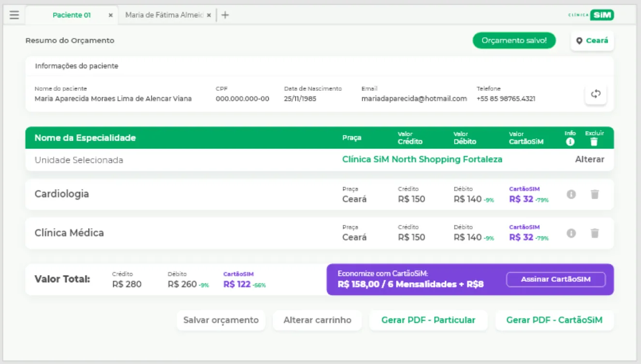The width and height of the screenshot is (641, 364).
Task: Click trash icon in the green header
Action: (x=594, y=142)
